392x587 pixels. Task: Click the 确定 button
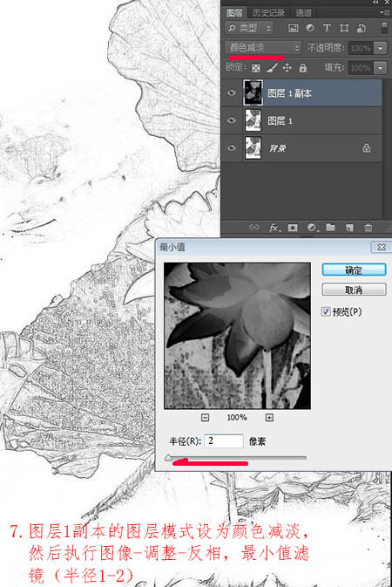click(x=354, y=270)
